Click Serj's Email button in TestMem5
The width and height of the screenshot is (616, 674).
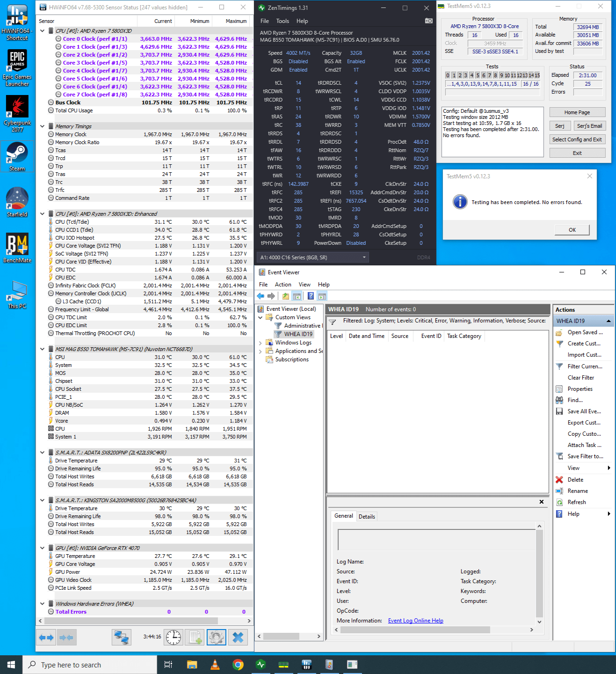pos(589,126)
